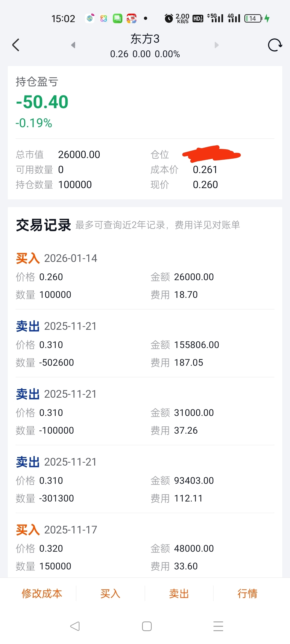Image resolution: width=290 pixels, height=644 pixels.
Task: Switch to previous stock with left triangle
Action: [73, 45]
